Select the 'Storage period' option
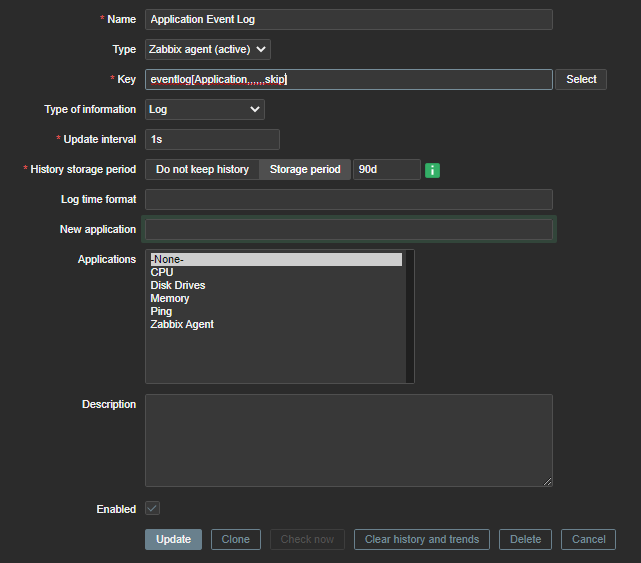 click(305, 170)
